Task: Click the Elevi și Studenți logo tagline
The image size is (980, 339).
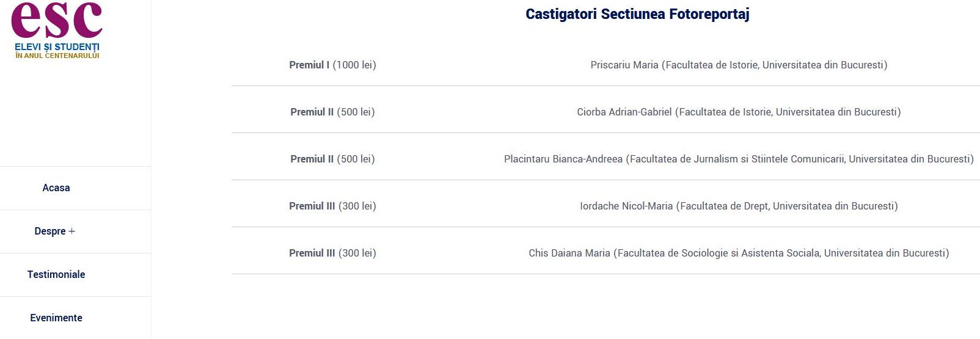Action: [x=57, y=47]
